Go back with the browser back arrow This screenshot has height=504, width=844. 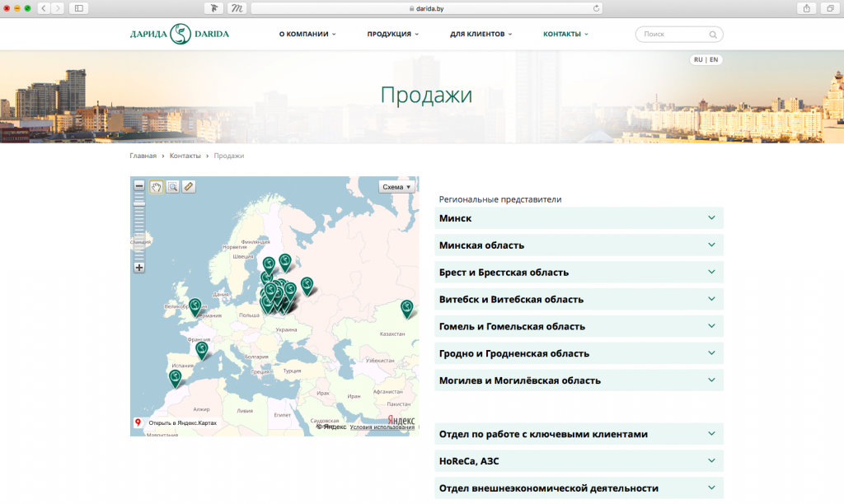coord(44,8)
